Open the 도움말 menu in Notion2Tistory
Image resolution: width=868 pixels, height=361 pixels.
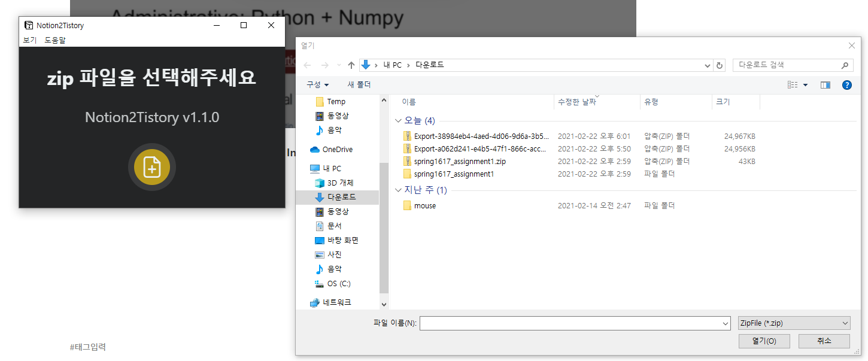[55, 40]
